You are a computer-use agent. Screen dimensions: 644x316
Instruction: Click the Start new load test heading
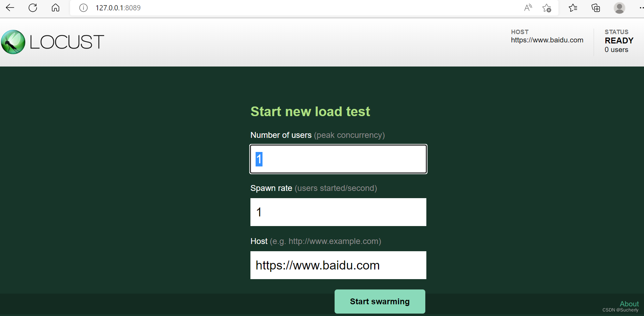pyautogui.click(x=310, y=111)
